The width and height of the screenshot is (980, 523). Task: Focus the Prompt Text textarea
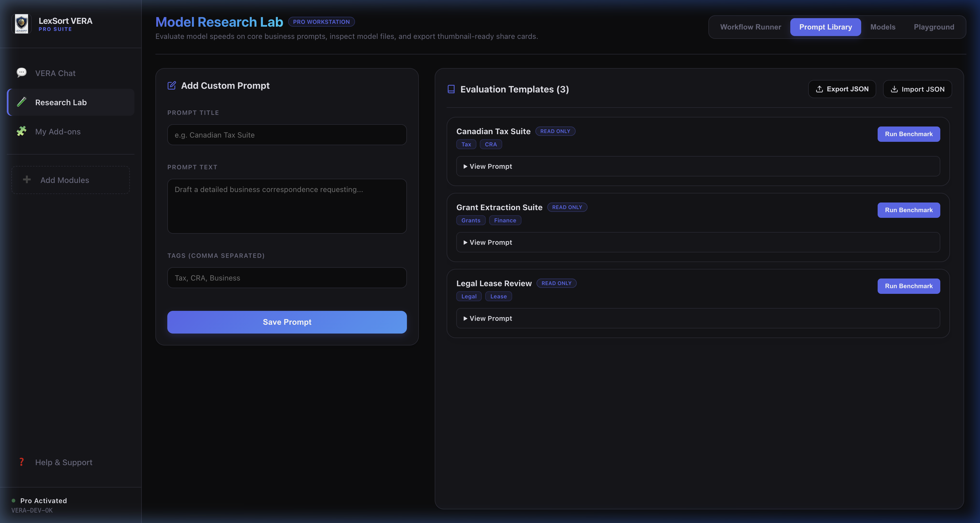coord(287,206)
